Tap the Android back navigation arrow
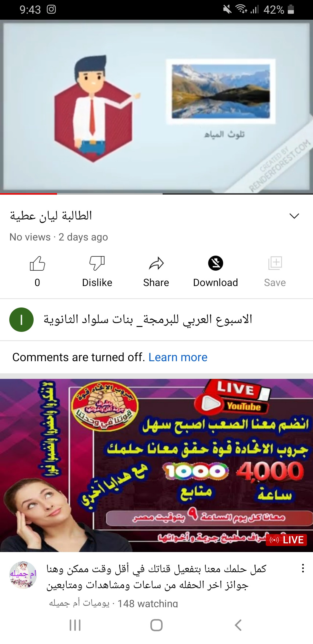 pyautogui.click(x=238, y=625)
